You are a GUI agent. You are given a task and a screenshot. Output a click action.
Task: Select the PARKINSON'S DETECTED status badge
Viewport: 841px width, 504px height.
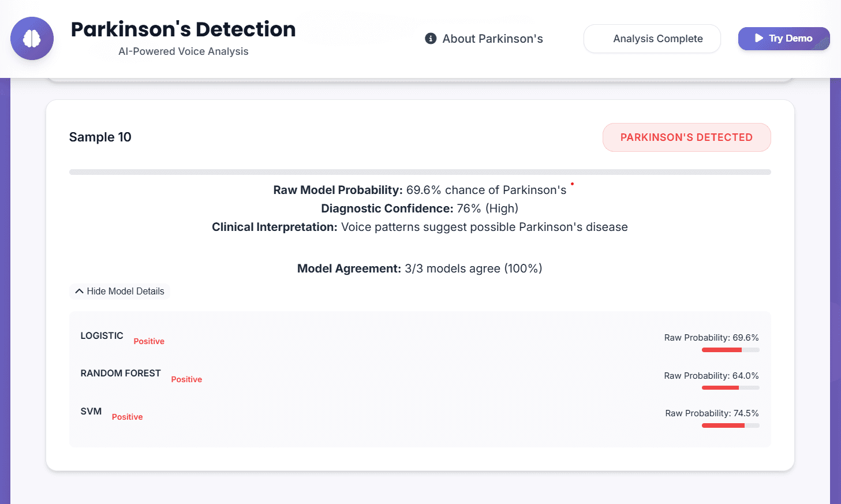tap(686, 137)
